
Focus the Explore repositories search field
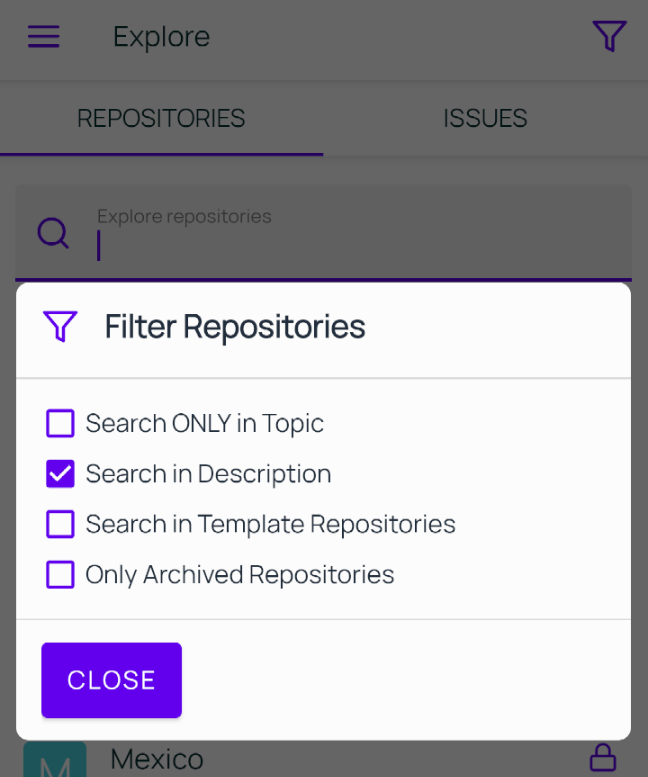[x=324, y=232]
